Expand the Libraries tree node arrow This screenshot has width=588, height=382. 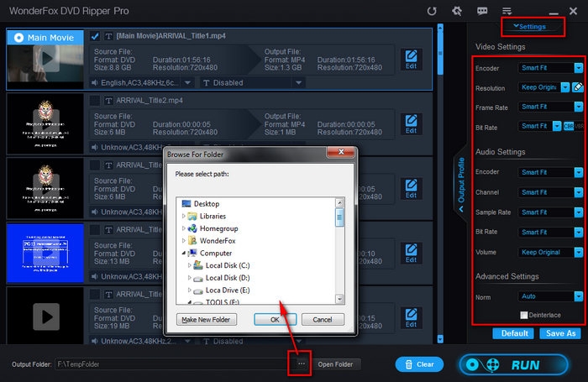pyautogui.click(x=183, y=216)
